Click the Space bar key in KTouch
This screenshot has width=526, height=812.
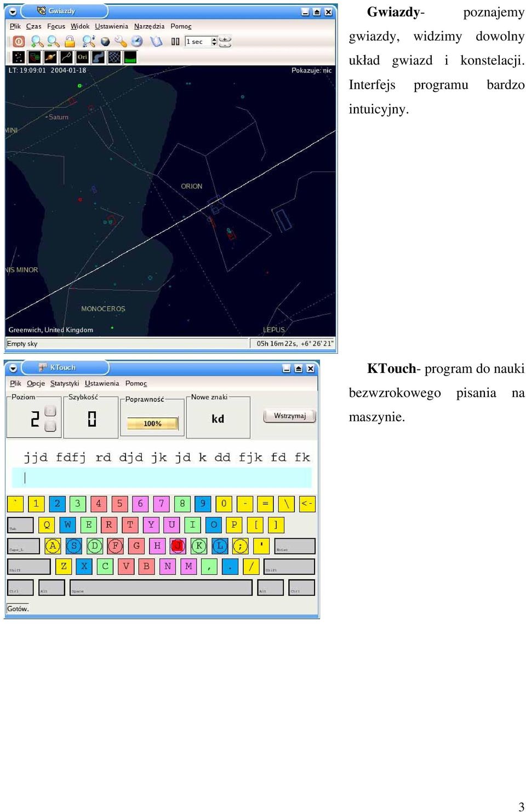[x=161, y=588]
